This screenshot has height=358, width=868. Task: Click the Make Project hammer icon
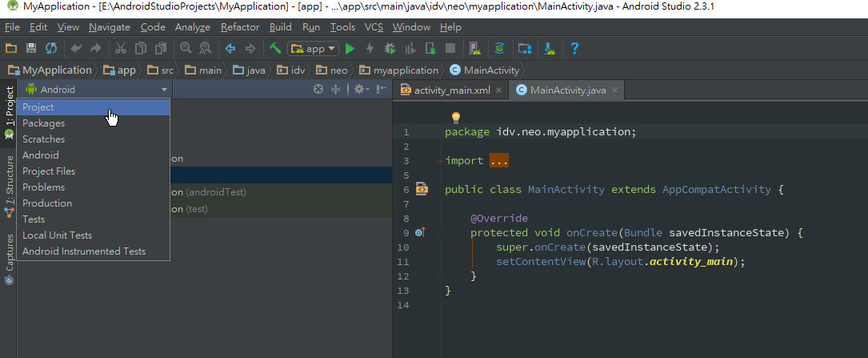pos(275,49)
